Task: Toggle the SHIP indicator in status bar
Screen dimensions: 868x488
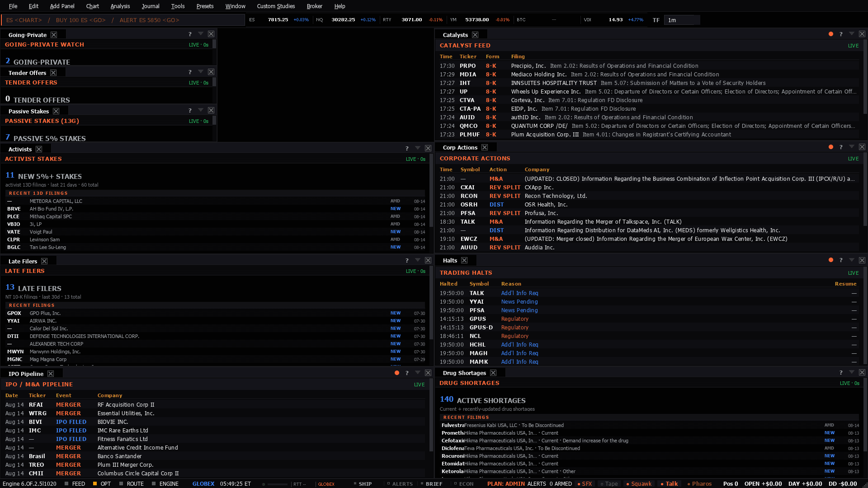Action: 363,483
